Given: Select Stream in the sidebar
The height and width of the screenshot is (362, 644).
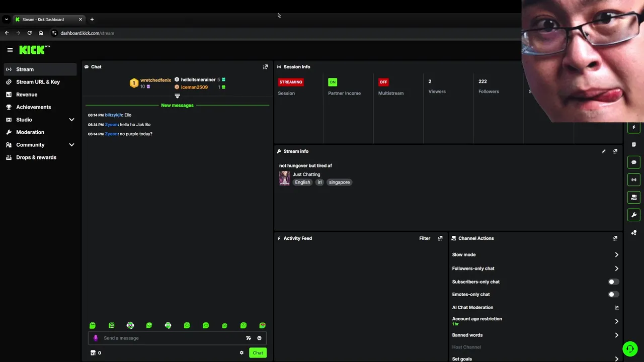Looking at the screenshot, I should point(40,69).
